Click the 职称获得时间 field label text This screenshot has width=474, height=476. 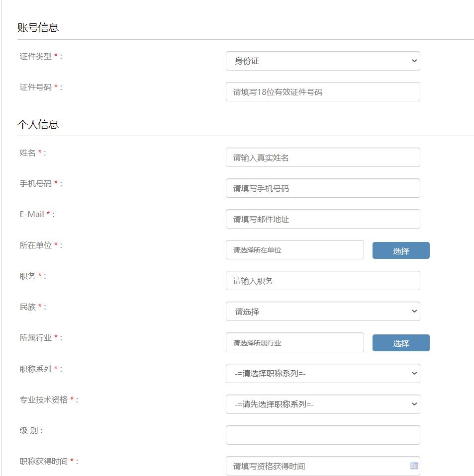[44, 461]
